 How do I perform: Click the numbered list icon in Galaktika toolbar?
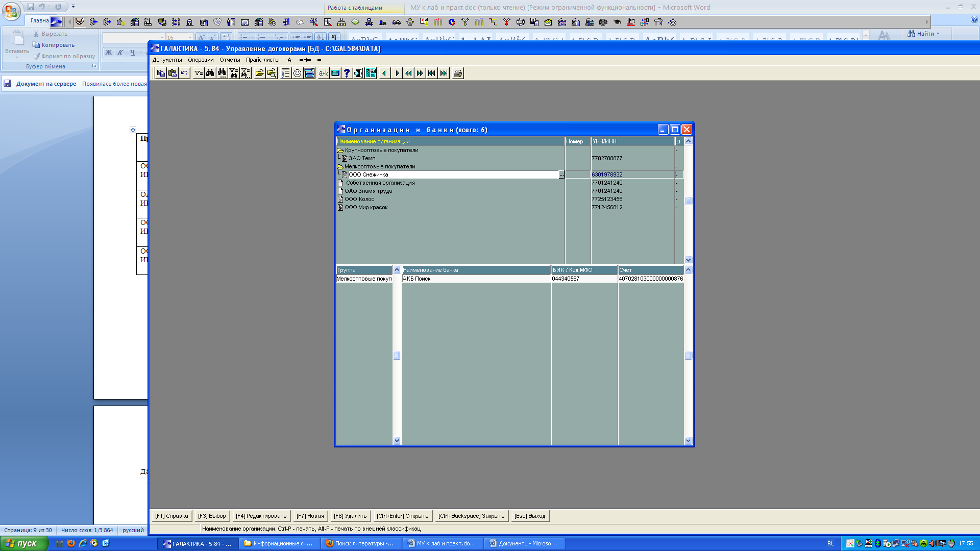tap(286, 73)
